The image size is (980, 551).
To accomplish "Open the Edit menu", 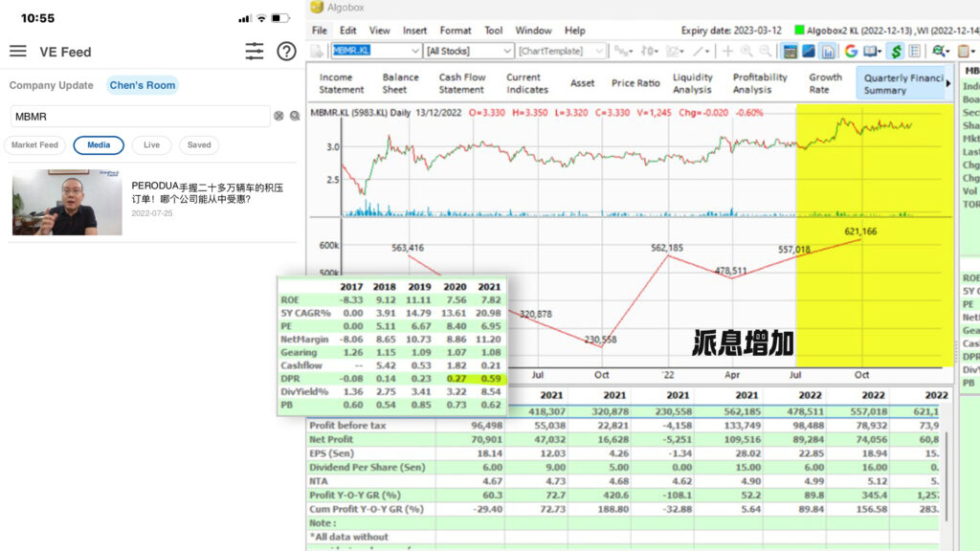I will pyautogui.click(x=348, y=30).
